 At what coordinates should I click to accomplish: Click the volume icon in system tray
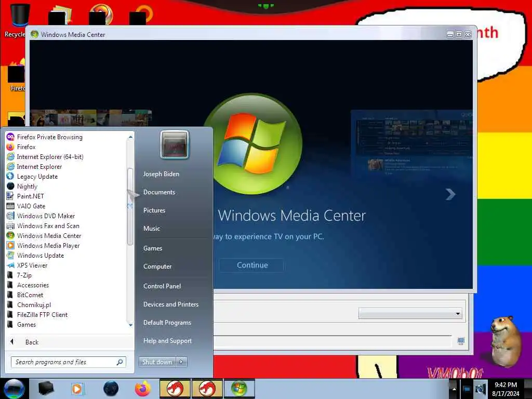480,389
